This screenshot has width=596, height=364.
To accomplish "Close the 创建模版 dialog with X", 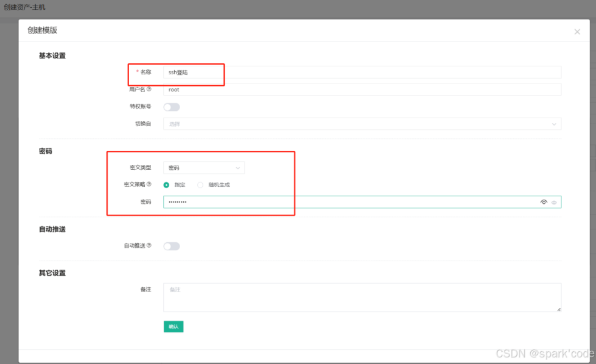I will [x=577, y=32].
